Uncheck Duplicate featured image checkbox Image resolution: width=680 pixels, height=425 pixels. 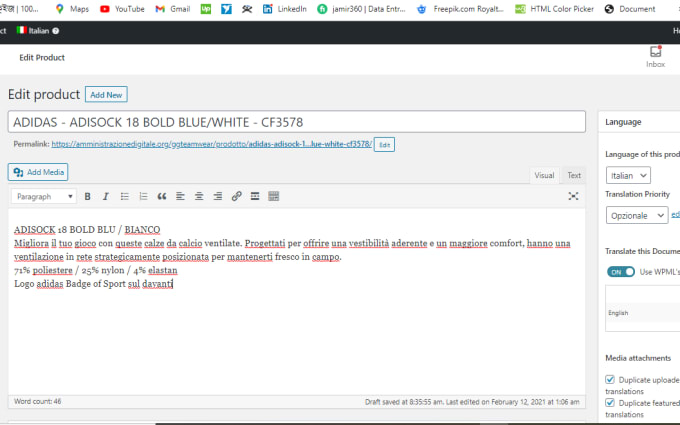[610, 403]
